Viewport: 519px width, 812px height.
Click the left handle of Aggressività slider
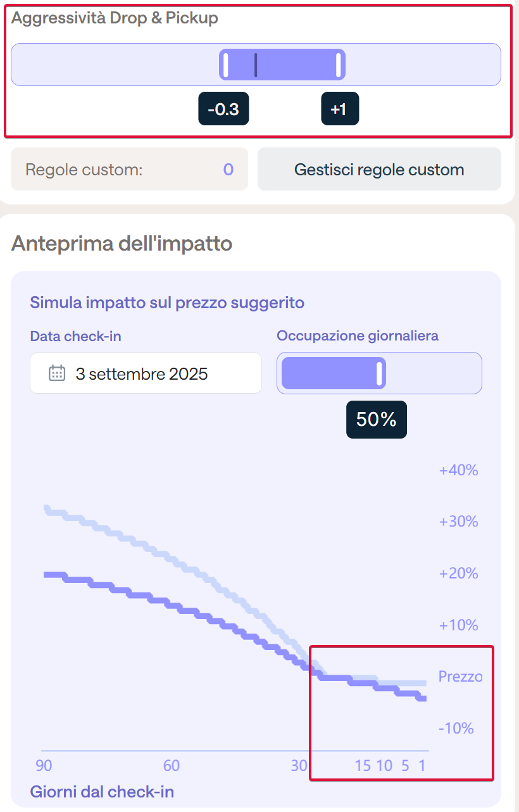(x=226, y=65)
